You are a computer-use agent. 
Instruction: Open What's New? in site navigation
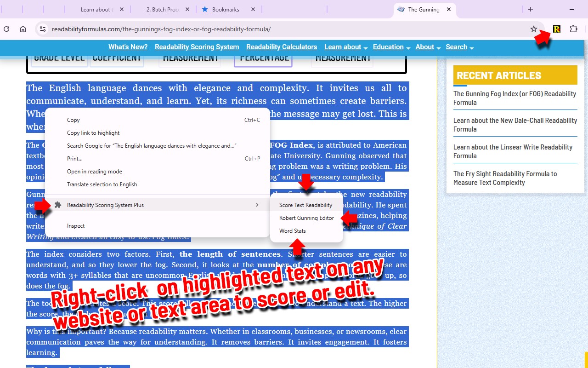pos(128,47)
